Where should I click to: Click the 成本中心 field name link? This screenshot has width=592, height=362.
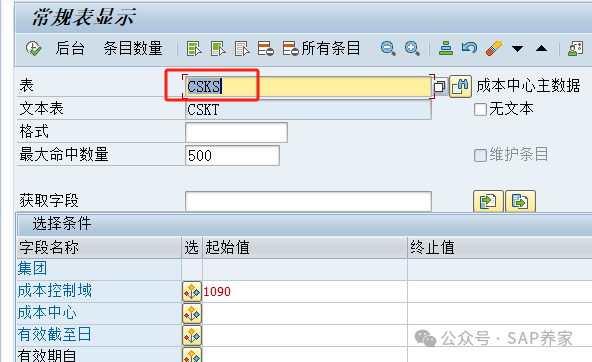pyautogui.click(x=47, y=313)
